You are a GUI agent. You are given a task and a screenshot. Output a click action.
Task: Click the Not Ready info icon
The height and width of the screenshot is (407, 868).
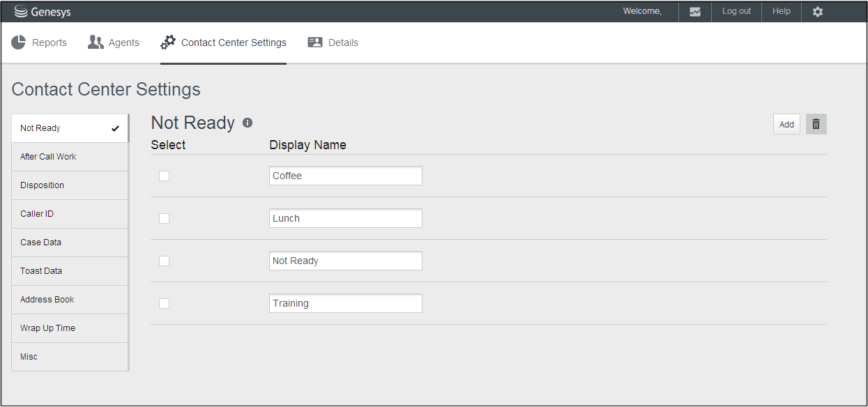point(248,123)
